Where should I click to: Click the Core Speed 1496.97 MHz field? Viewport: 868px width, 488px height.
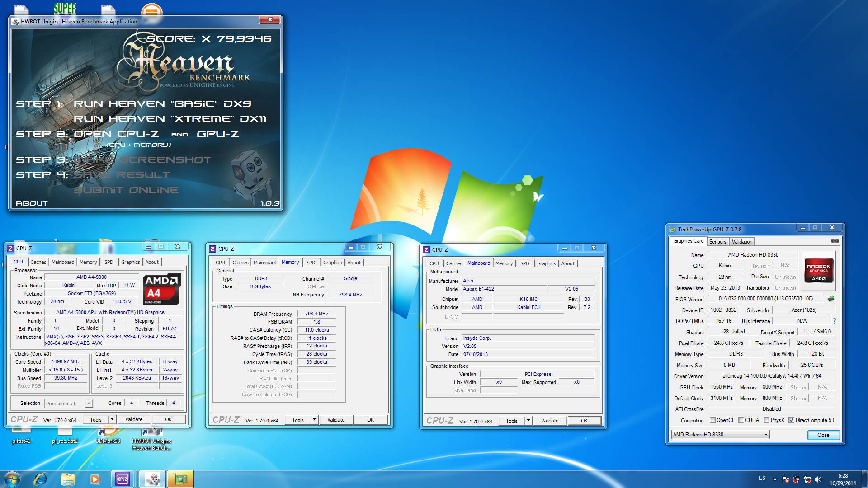click(66, 362)
